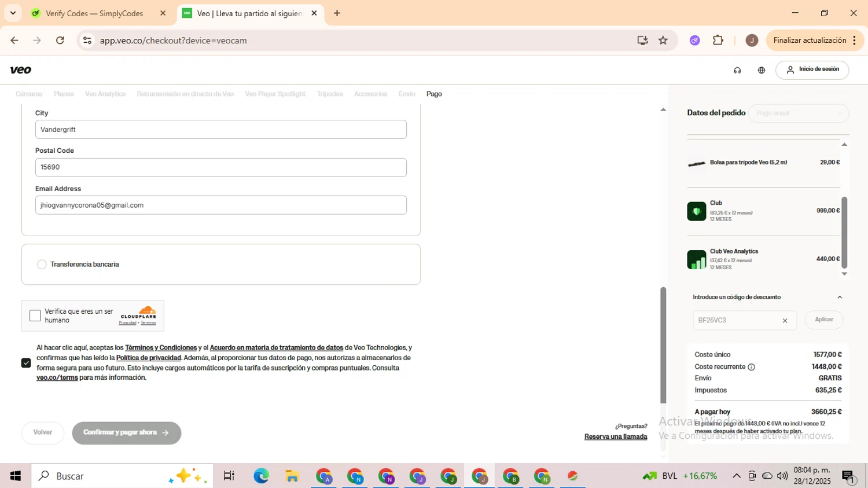The height and width of the screenshot is (488, 868).
Task: Open Task View on the taskbar
Action: [229, 476]
